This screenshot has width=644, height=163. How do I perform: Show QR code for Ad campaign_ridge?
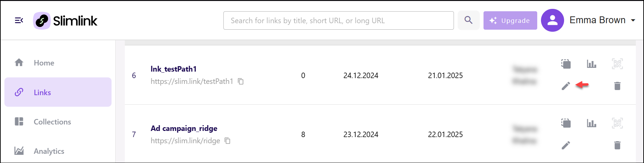click(x=617, y=123)
